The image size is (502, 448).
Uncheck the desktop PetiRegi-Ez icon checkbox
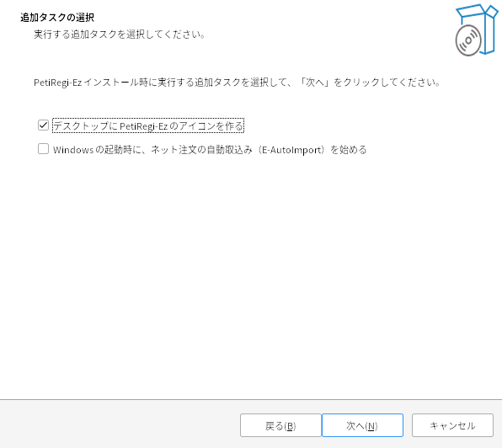click(x=43, y=125)
